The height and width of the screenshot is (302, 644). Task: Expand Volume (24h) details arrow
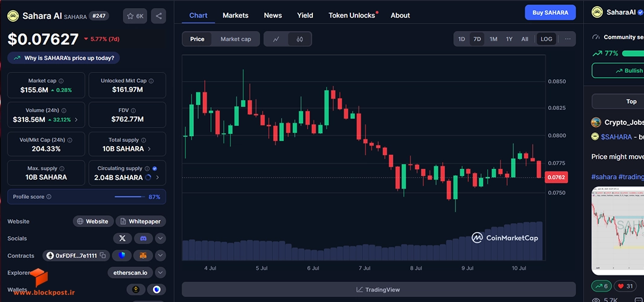[76, 120]
